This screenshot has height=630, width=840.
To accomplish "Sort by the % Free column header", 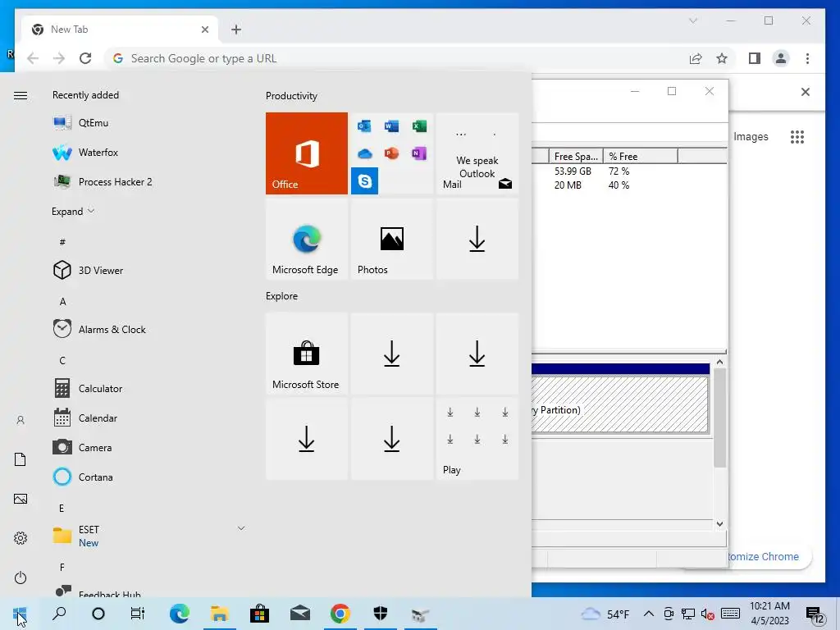I will pyautogui.click(x=640, y=157).
